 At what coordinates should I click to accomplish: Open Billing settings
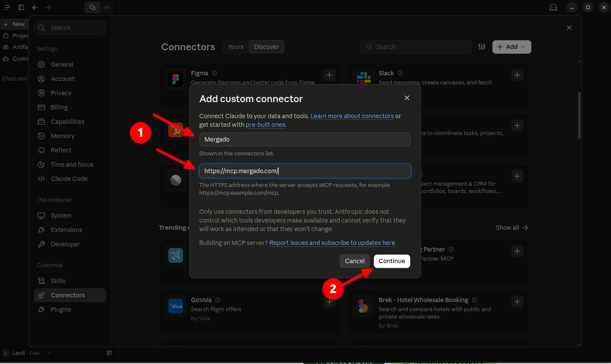70,107
